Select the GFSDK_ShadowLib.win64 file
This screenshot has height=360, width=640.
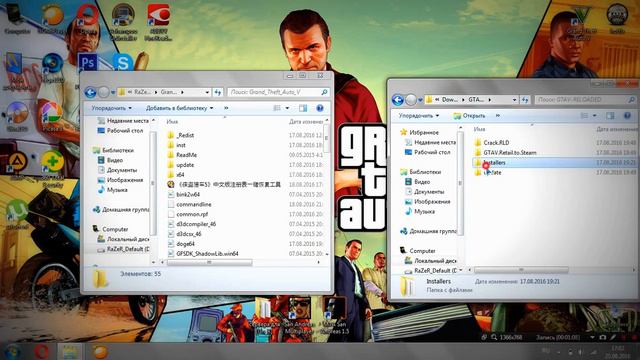coord(207,253)
